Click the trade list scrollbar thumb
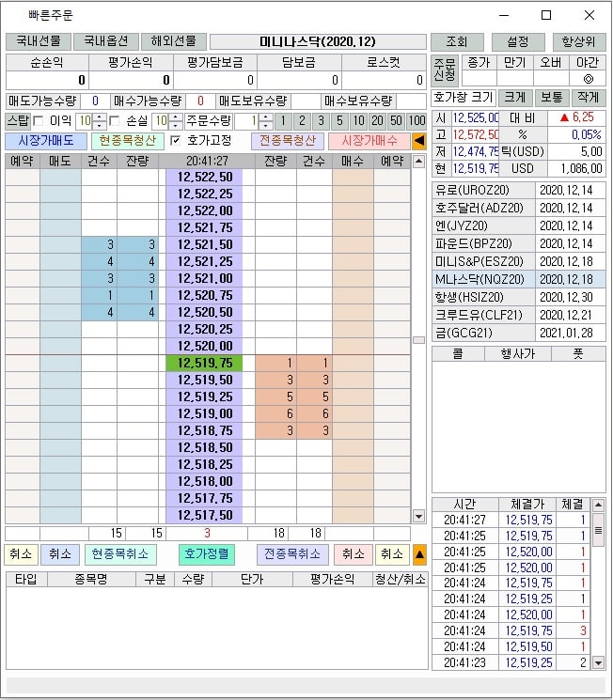The image size is (613, 700). point(598,530)
